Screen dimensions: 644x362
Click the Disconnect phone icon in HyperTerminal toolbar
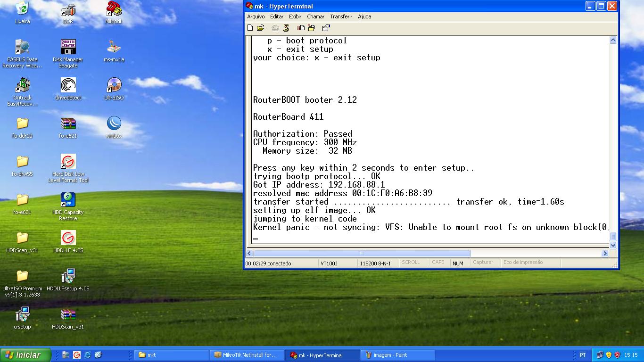tap(286, 28)
